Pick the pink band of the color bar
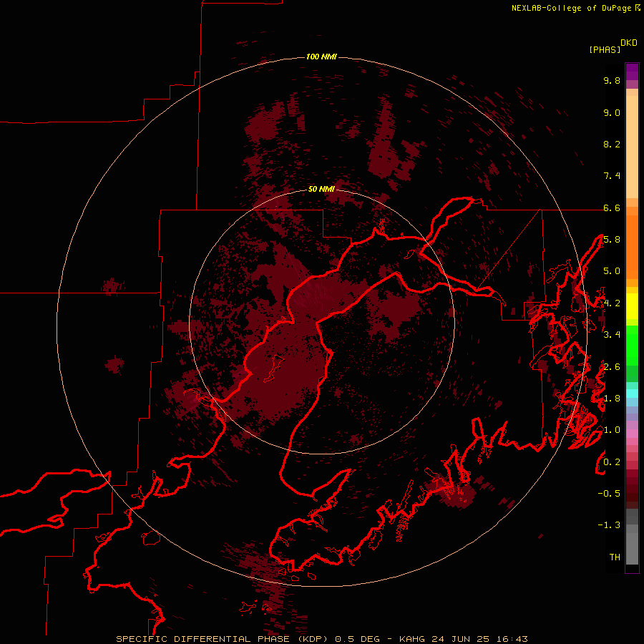This screenshot has width=644, height=644. tap(632, 434)
